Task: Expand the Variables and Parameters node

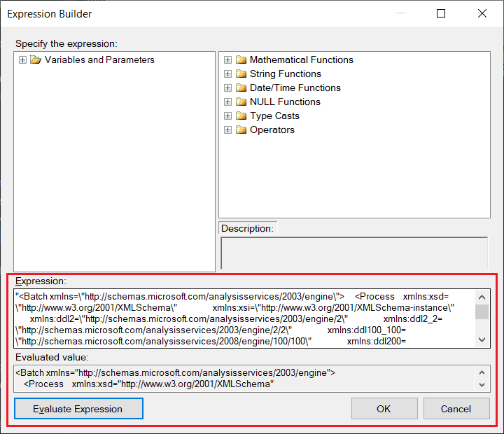Action: pos(23,59)
